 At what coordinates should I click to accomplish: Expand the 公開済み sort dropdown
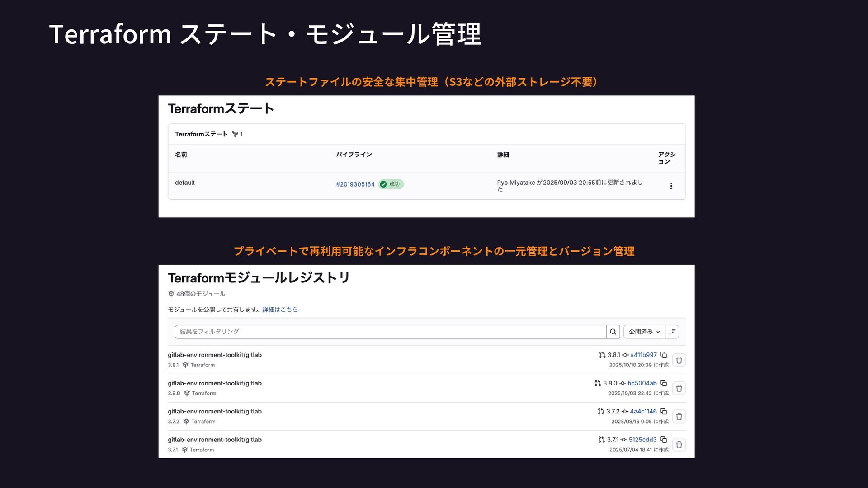coord(644,332)
